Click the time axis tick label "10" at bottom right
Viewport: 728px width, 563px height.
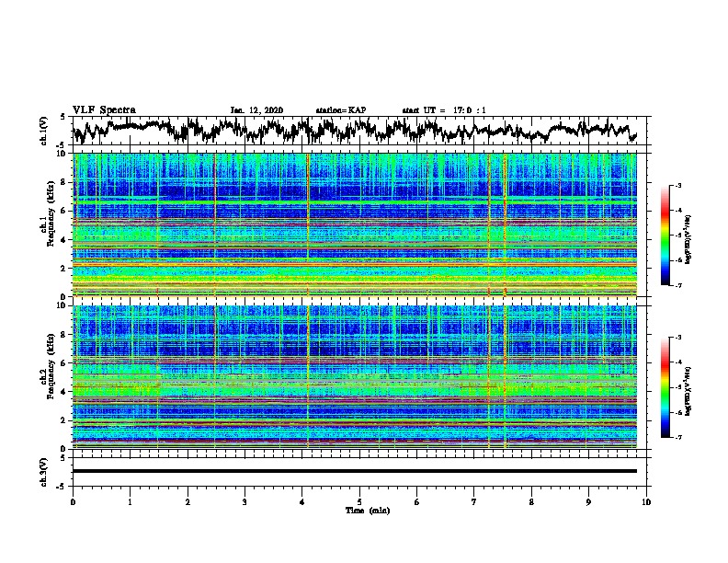[x=646, y=502]
